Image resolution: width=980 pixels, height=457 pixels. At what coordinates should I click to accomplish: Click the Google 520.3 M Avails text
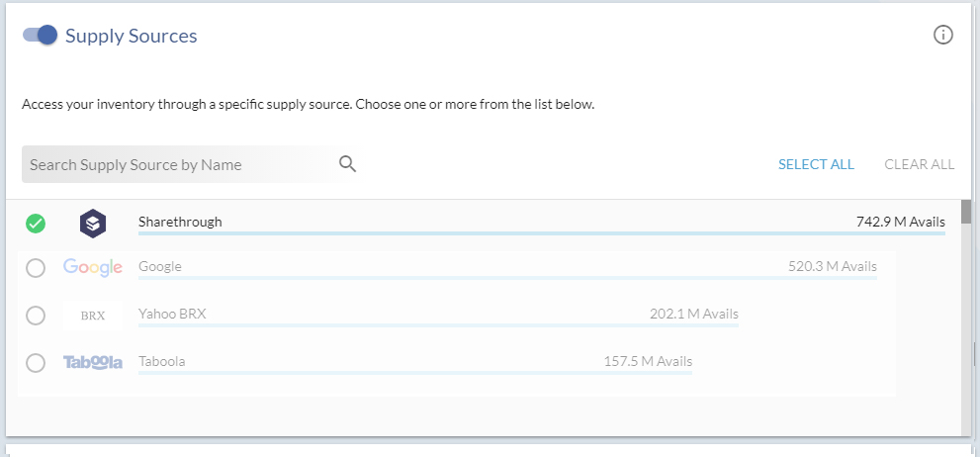pyautogui.click(x=833, y=266)
